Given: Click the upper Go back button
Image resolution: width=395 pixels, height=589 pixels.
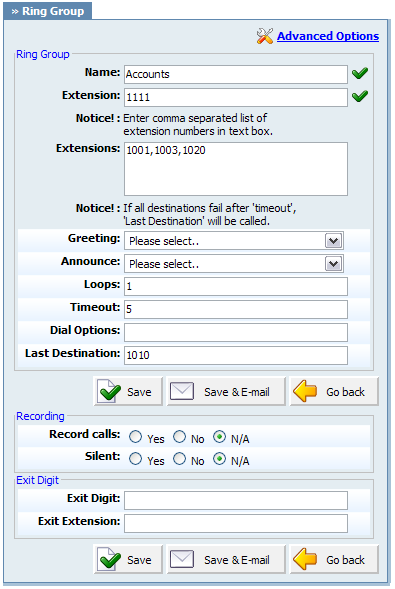Looking at the screenshot, I should click(334, 391).
